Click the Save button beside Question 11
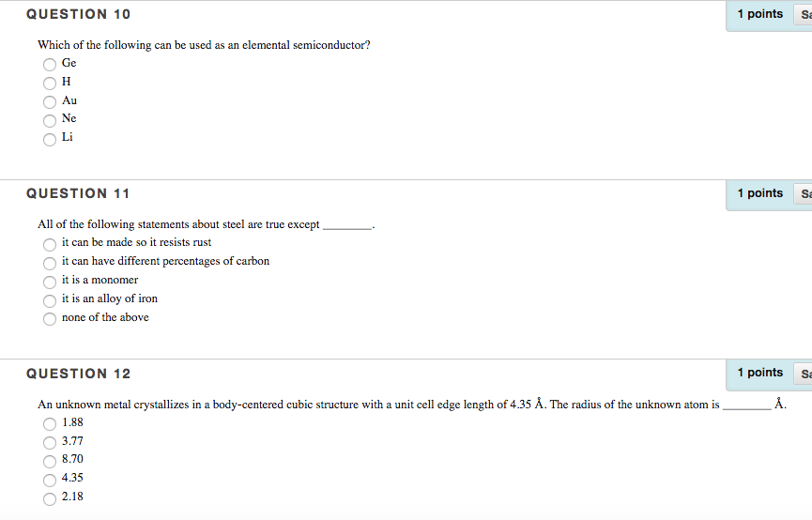812x520 pixels. click(x=804, y=193)
